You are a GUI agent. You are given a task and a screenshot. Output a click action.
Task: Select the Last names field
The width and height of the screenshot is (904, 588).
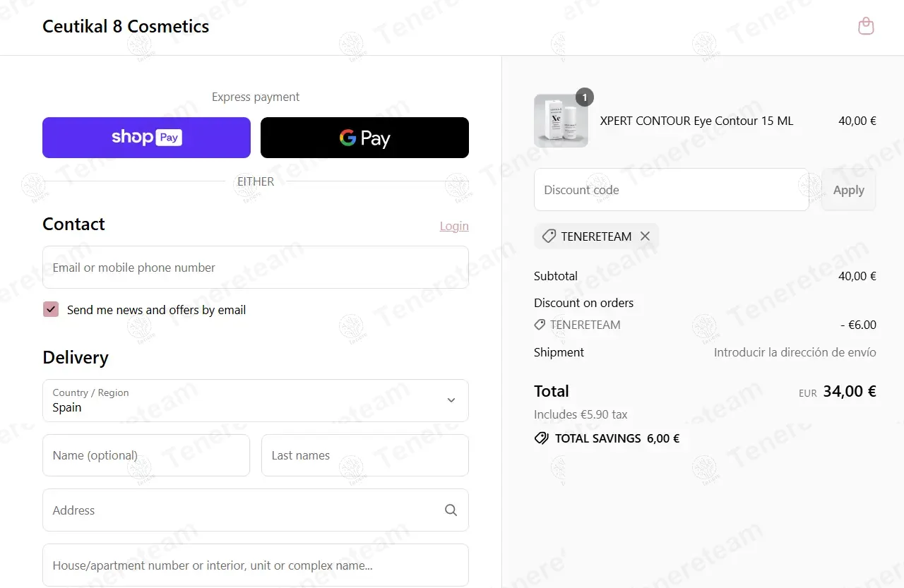[x=365, y=455]
